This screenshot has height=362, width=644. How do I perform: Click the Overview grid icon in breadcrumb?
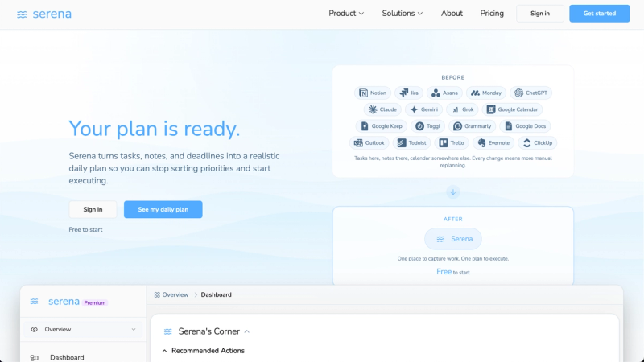(x=157, y=294)
